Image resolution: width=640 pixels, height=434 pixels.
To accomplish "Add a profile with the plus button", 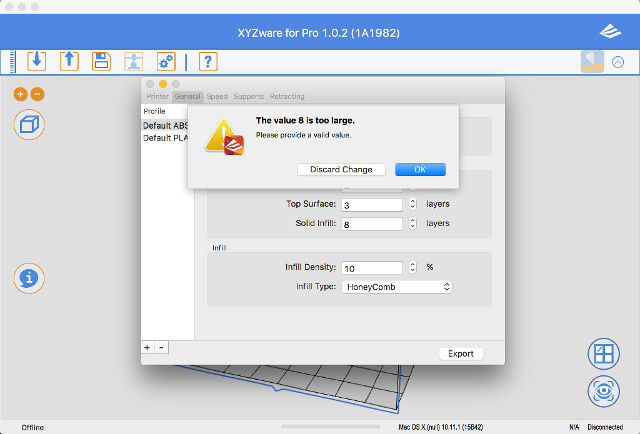I will pyautogui.click(x=147, y=347).
